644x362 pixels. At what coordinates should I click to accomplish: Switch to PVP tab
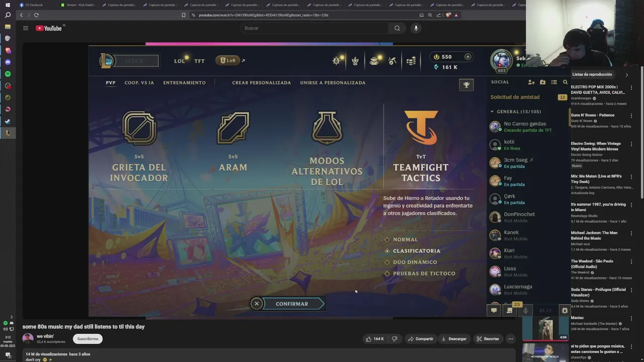[111, 83]
